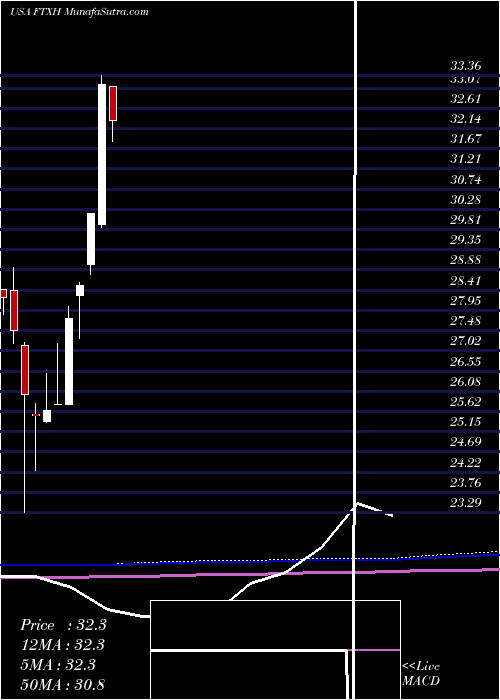Click the last red candlestick near 32.61
Screen dimensions: 500x700
pyautogui.click(x=113, y=104)
